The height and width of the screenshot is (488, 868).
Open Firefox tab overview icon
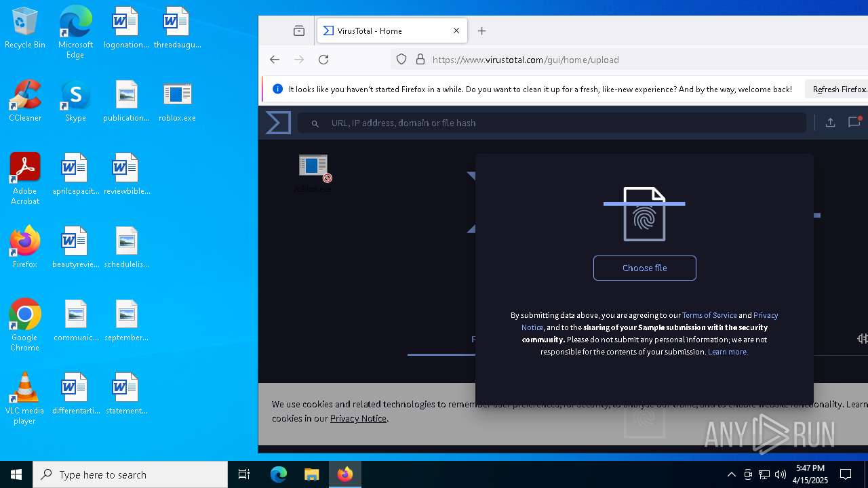click(x=299, y=30)
